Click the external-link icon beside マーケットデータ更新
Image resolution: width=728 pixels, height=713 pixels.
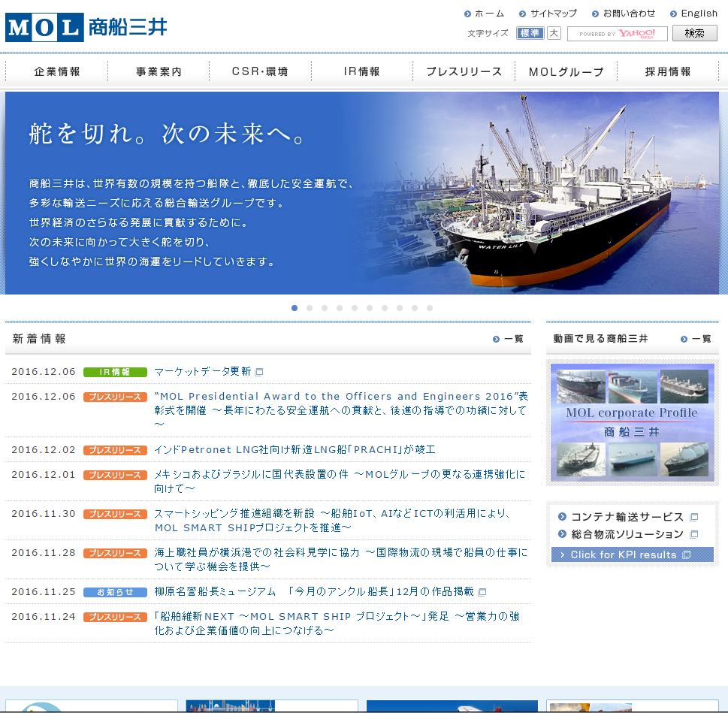pyautogui.click(x=259, y=372)
